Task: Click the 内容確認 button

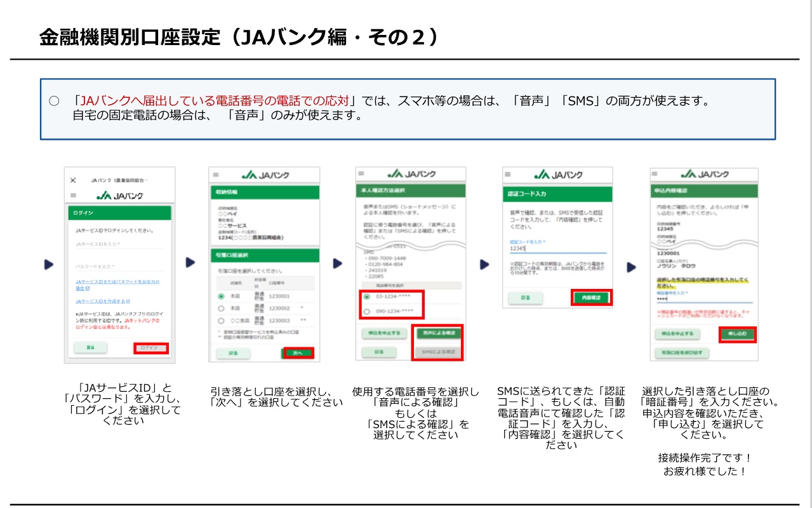Action: pos(591,297)
